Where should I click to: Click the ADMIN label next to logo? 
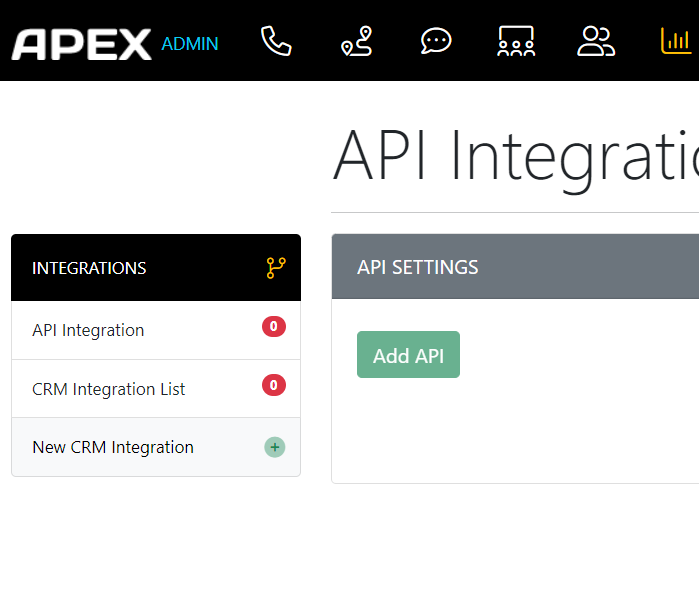190,44
